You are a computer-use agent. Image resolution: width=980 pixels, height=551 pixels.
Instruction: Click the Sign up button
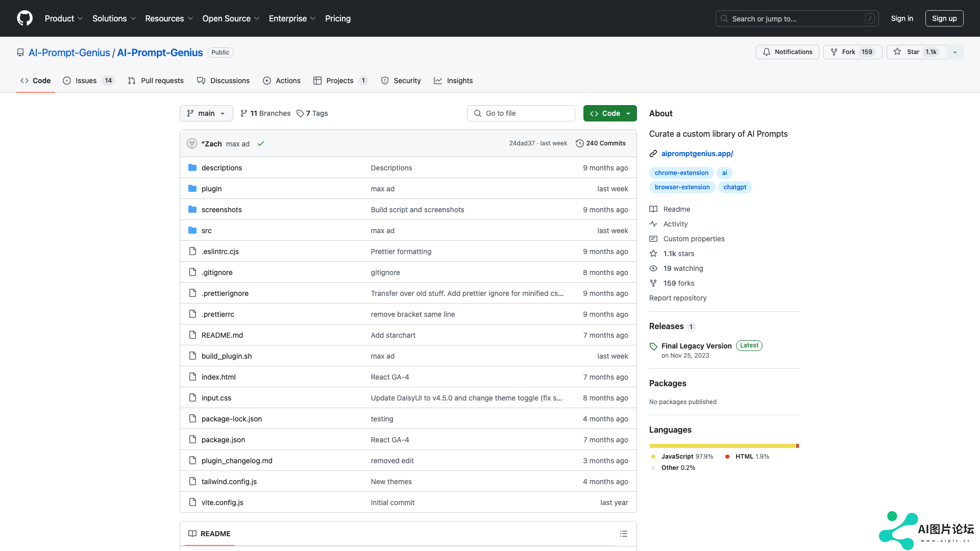[944, 18]
